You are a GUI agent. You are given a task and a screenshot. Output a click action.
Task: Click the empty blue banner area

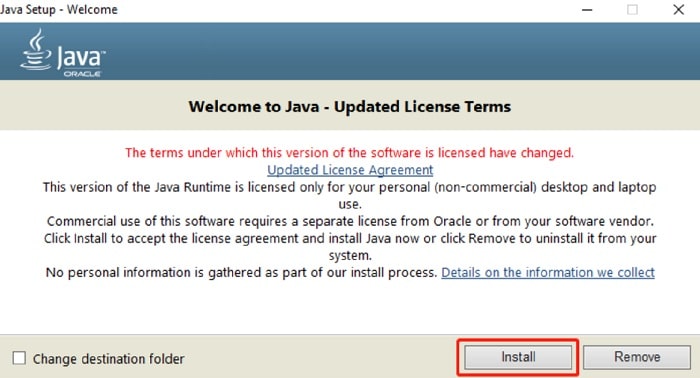(x=402, y=51)
